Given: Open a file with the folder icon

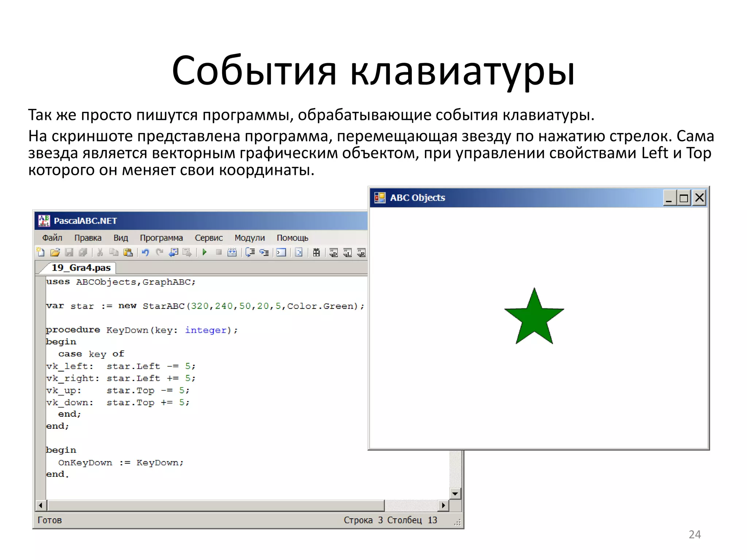Looking at the screenshot, I should (x=55, y=252).
